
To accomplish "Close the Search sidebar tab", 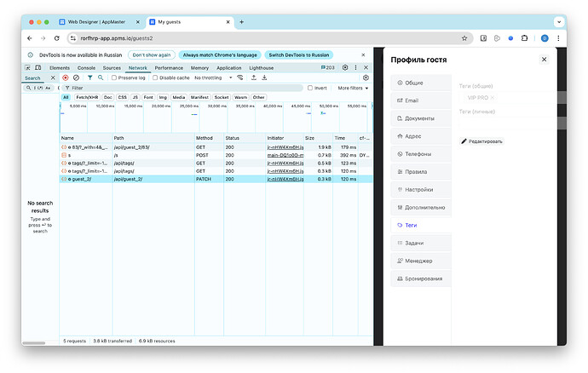I will (x=53, y=78).
